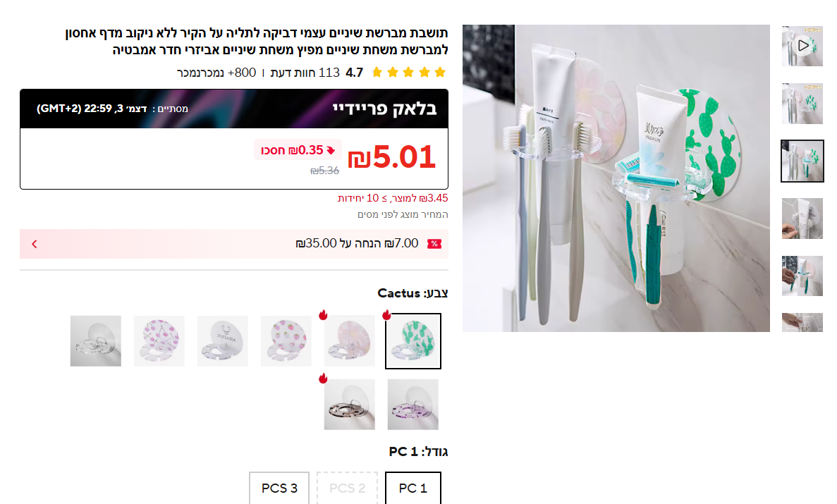Click the five-star rating icons

(x=408, y=73)
